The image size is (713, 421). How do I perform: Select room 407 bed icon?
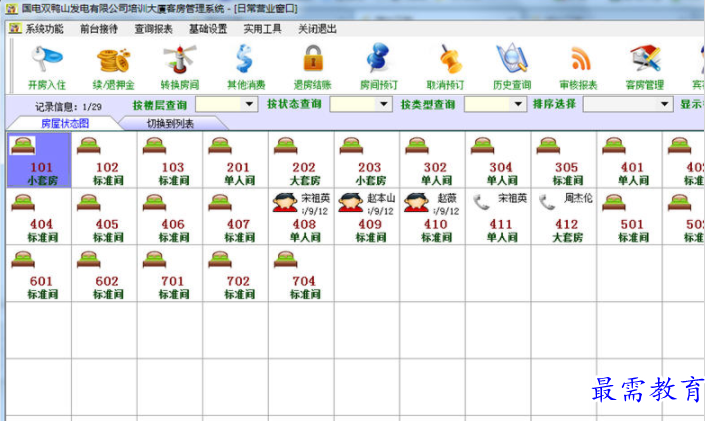220,203
